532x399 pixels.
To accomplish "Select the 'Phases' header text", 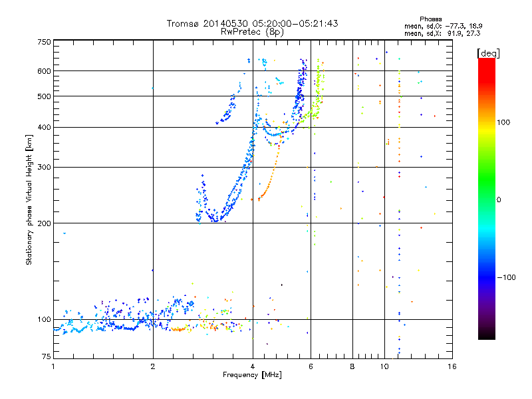I will 430,19.
